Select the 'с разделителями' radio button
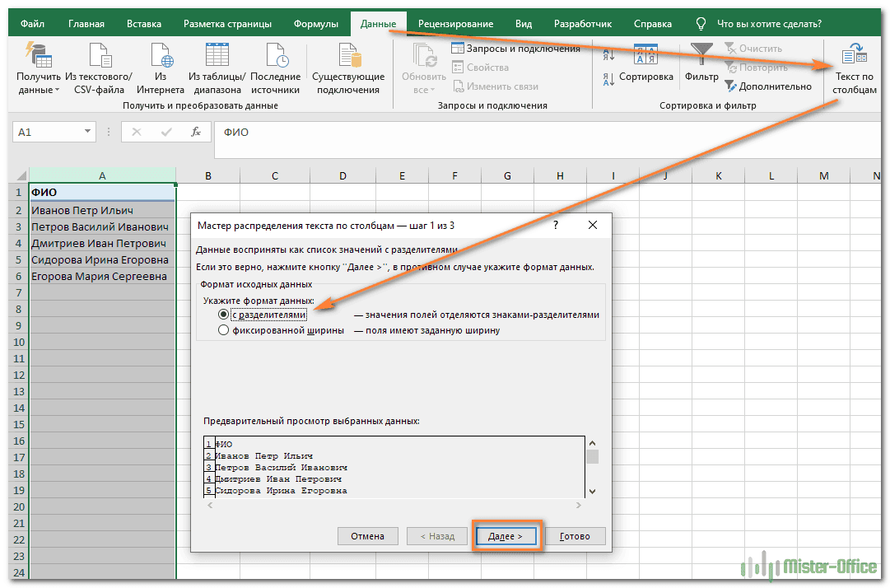This screenshot has height=588, width=890. coord(223,315)
